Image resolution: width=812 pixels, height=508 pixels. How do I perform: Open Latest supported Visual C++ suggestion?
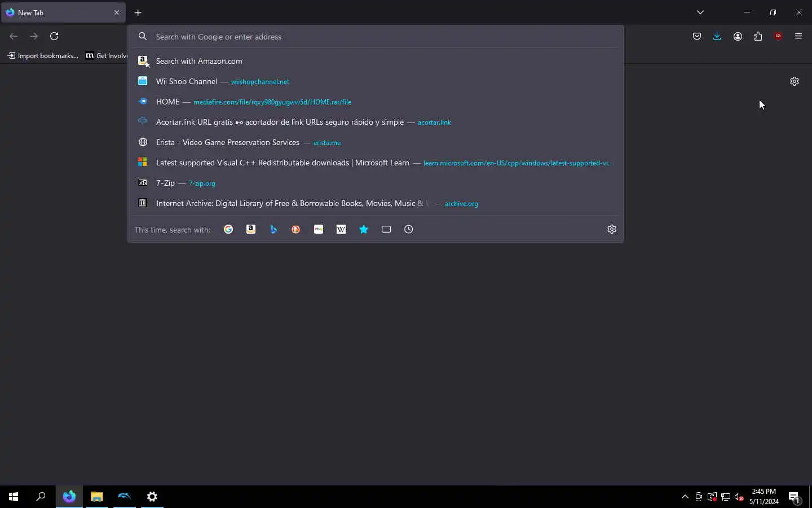(375, 163)
